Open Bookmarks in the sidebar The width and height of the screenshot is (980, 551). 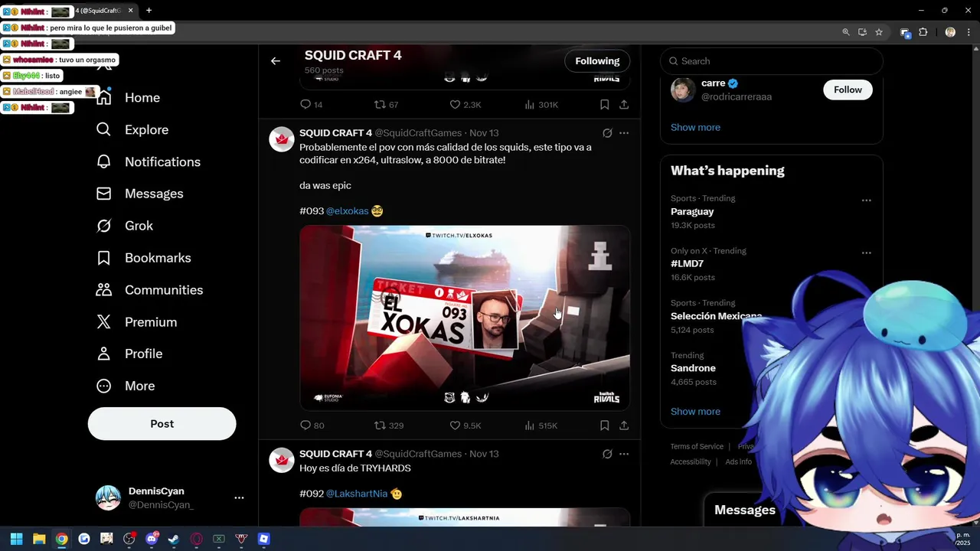(143, 258)
